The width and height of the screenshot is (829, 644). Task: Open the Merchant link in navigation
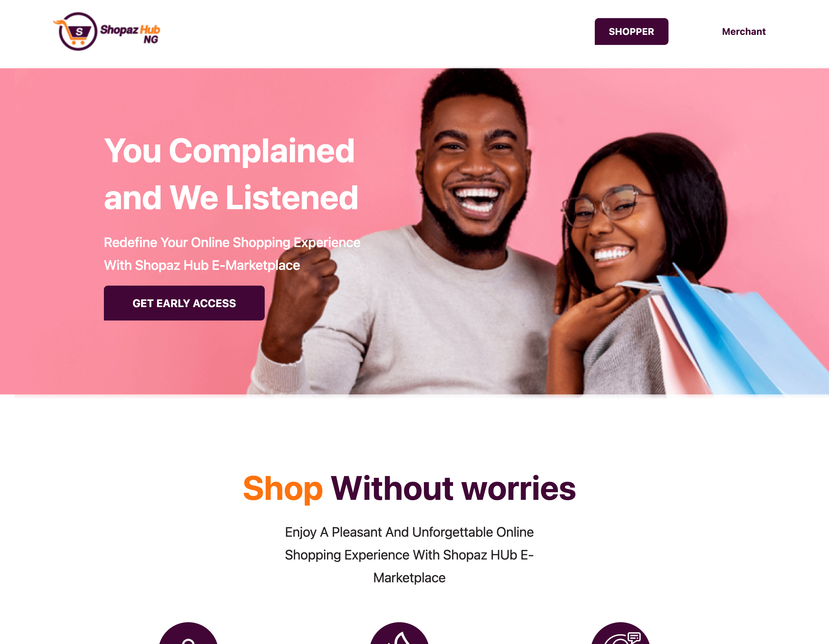tap(744, 32)
